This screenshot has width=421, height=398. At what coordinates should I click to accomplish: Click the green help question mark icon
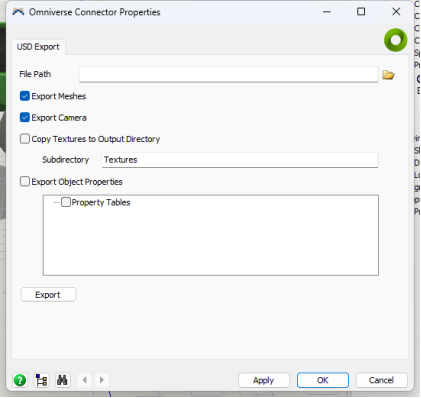pos(20,380)
